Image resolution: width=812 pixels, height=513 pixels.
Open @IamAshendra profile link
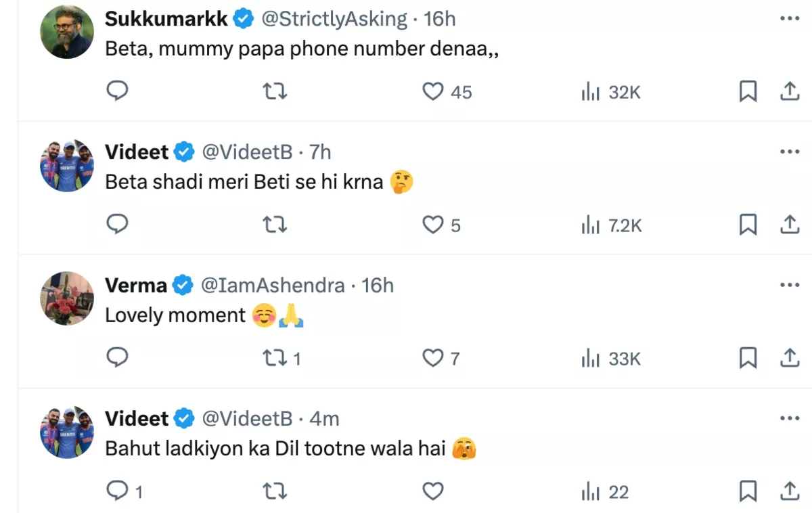coord(273,286)
